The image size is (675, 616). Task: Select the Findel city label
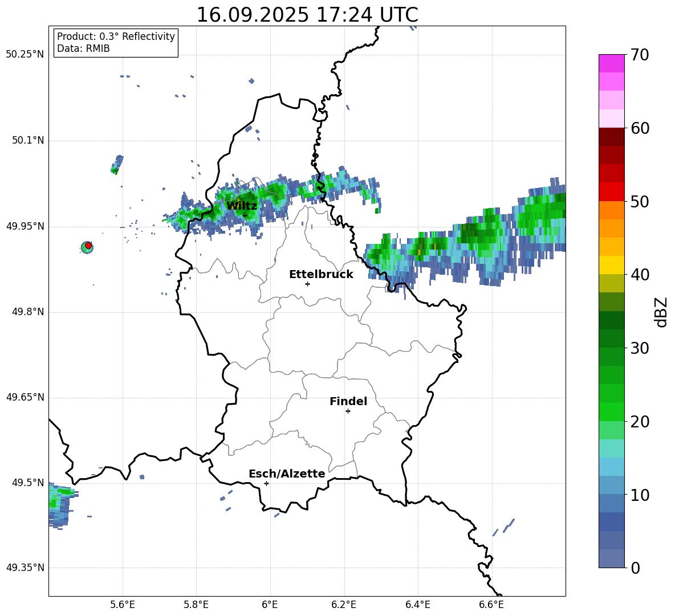[x=348, y=401]
